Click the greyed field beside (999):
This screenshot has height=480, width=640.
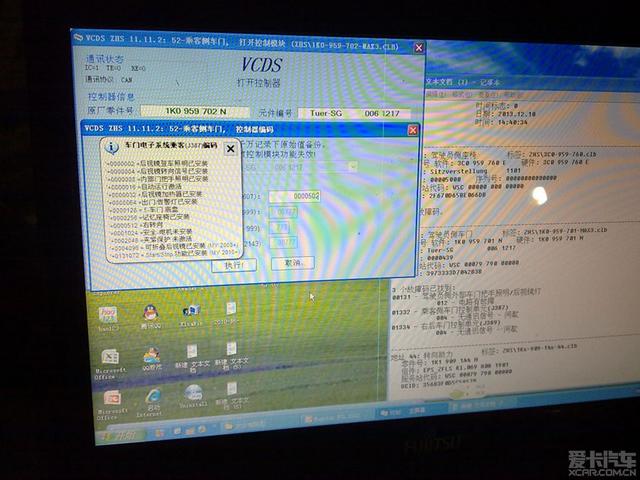(x=283, y=212)
